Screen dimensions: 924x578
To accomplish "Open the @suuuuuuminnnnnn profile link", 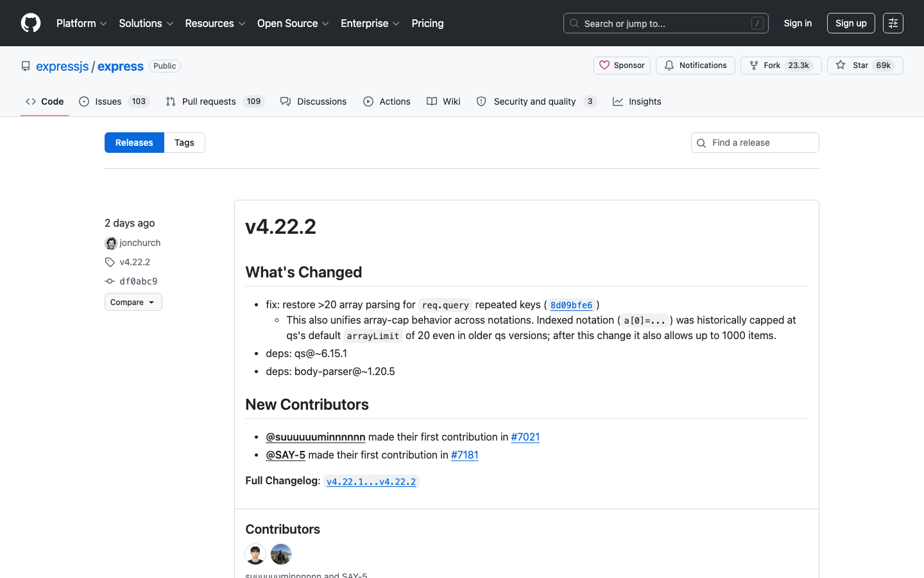I will [x=316, y=437].
